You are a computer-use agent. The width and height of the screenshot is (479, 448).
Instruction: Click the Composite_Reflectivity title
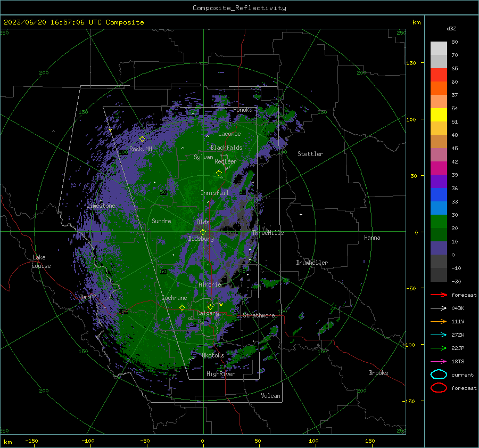240,8
